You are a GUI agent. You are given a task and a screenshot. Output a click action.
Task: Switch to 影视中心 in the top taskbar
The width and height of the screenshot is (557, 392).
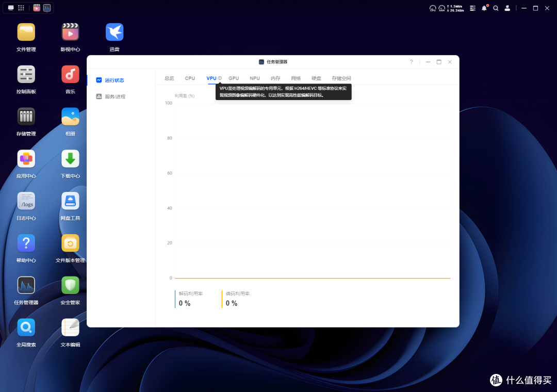click(x=37, y=8)
